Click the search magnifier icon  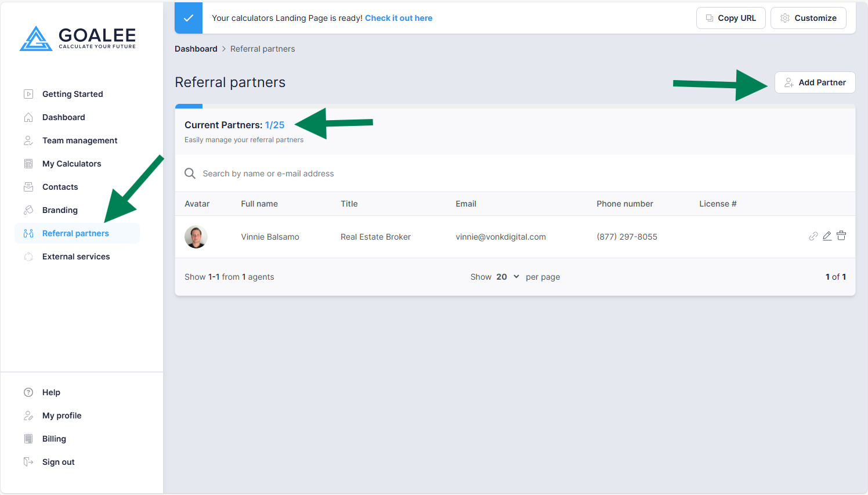point(190,174)
